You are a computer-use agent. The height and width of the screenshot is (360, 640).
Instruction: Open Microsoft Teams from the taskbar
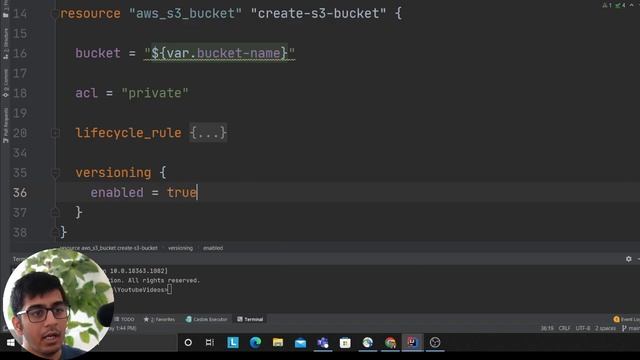pyautogui.click(x=323, y=342)
